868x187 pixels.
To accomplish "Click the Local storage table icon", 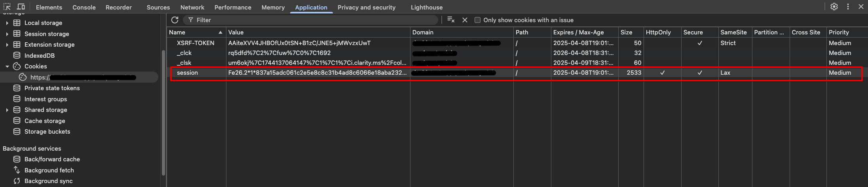I will click(17, 23).
